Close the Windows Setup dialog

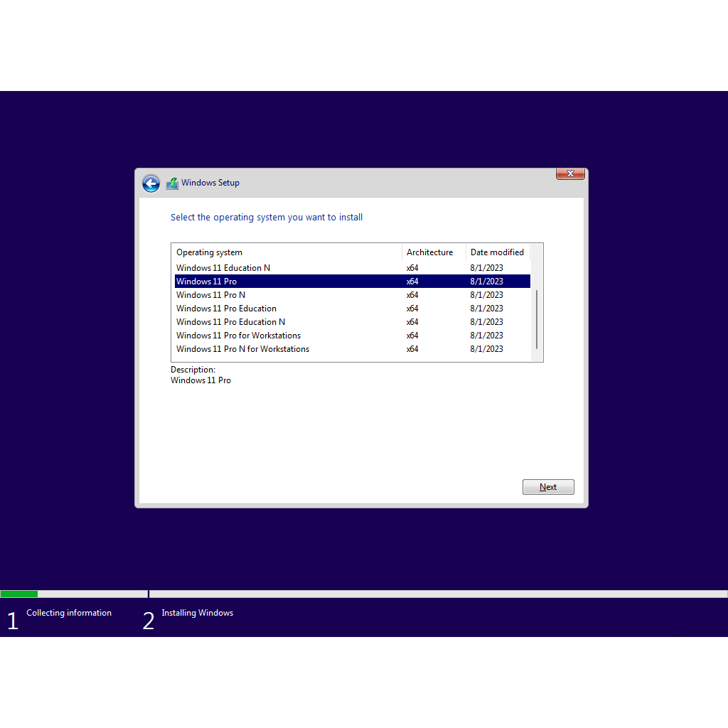pyautogui.click(x=569, y=174)
